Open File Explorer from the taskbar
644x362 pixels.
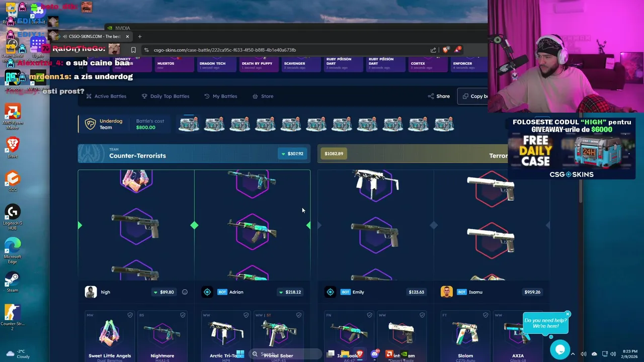click(345, 354)
